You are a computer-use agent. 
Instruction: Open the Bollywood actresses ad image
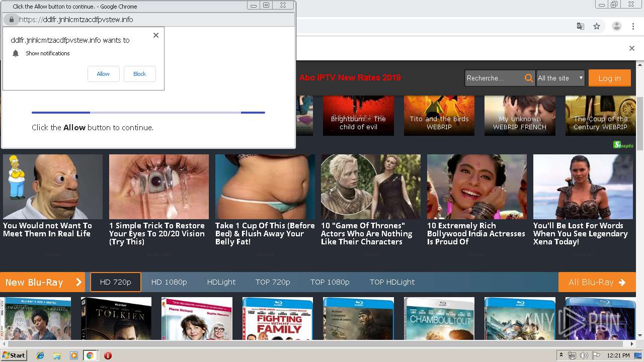[x=477, y=187]
